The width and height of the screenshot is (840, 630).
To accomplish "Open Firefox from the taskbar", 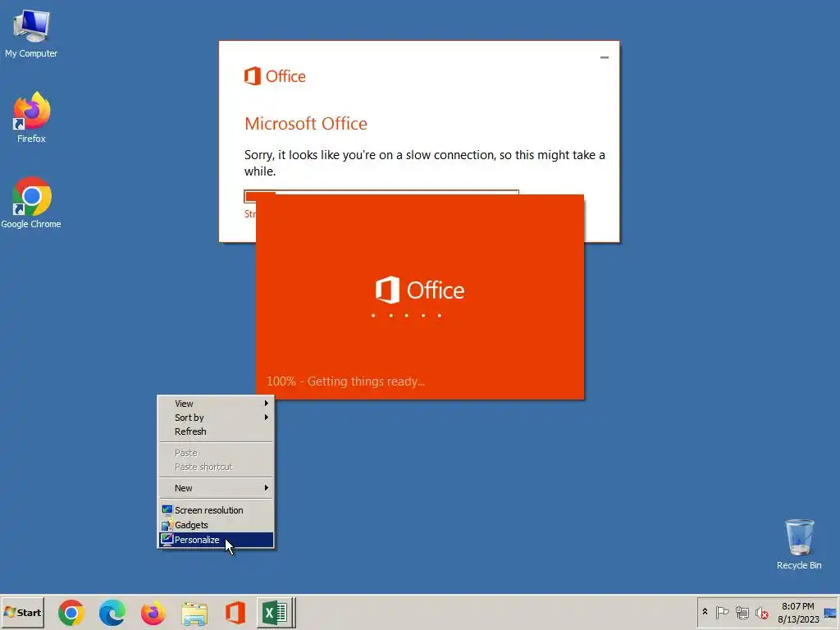I will 153,613.
